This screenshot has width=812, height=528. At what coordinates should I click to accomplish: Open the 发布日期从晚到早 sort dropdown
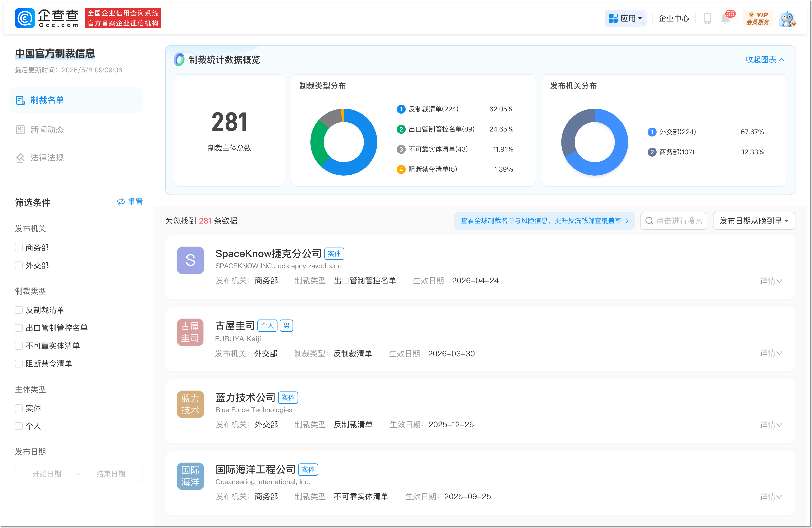click(x=754, y=221)
